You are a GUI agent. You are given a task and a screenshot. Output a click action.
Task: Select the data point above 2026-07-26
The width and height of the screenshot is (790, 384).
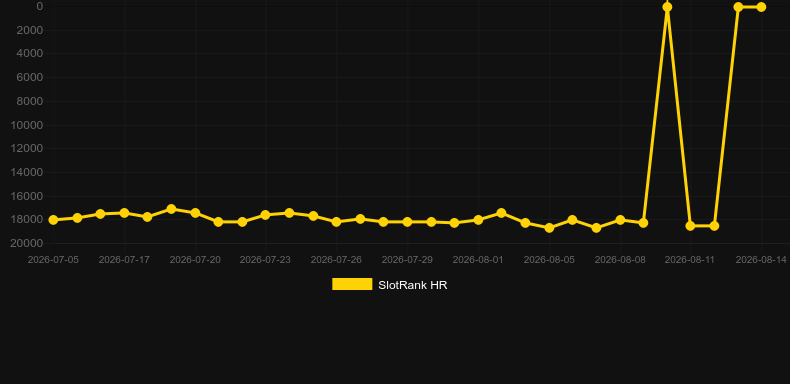[x=337, y=222]
